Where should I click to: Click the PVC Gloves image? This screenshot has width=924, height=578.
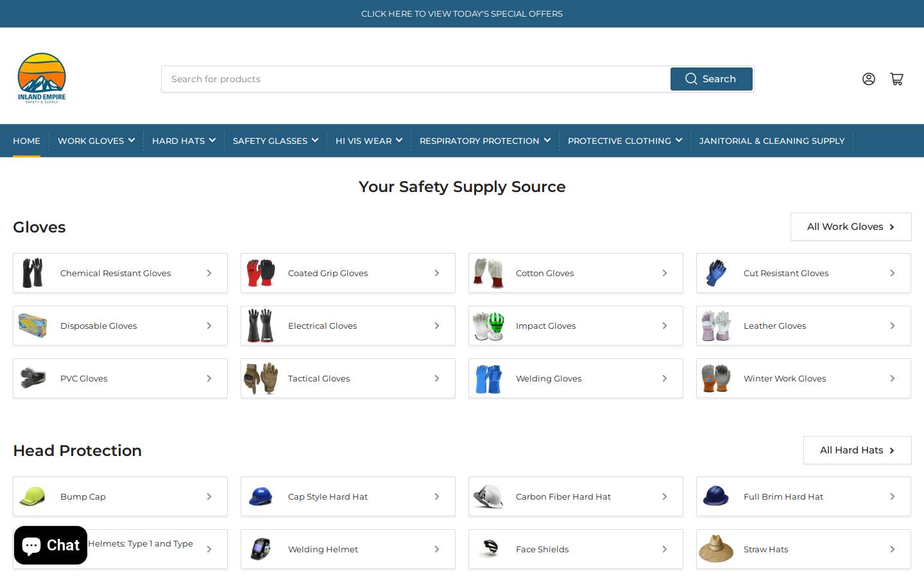33,378
